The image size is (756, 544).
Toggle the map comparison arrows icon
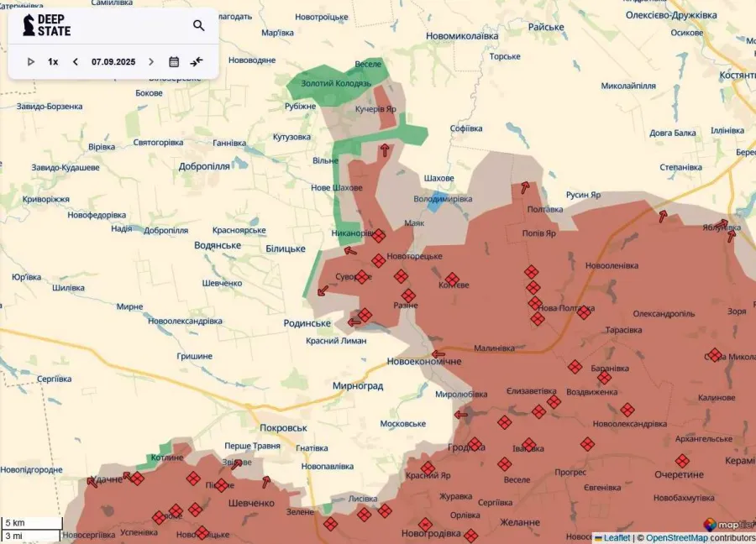(x=197, y=61)
